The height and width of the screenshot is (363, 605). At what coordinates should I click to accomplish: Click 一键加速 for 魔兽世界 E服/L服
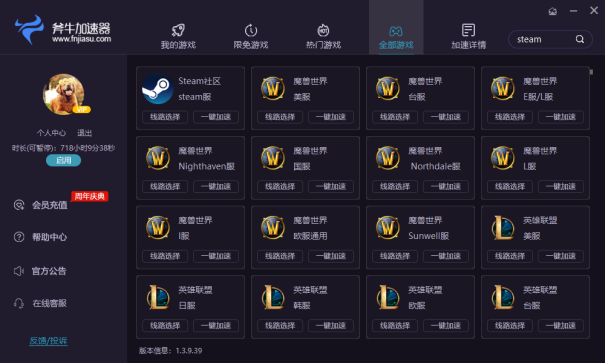click(561, 117)
